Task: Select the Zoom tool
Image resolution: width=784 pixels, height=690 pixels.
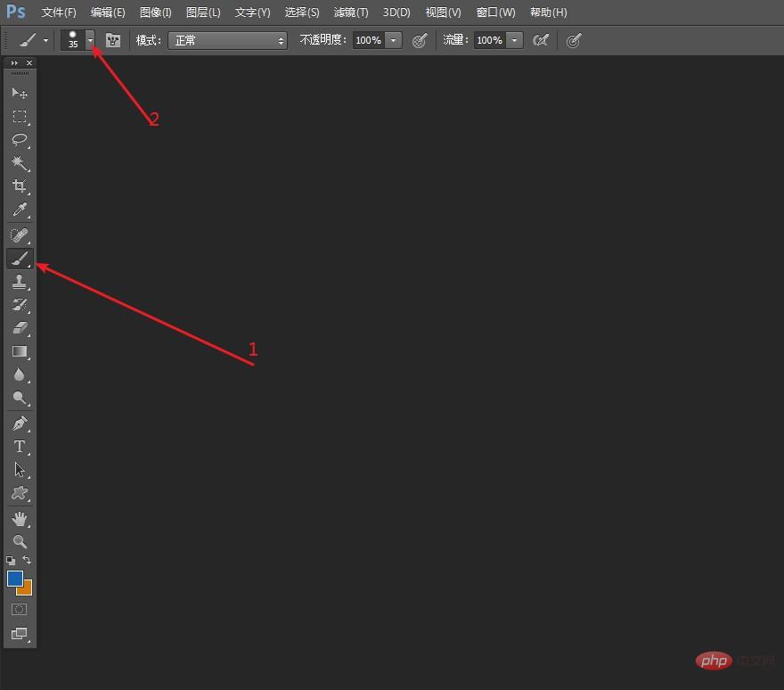Action: [x=20, y=541]
